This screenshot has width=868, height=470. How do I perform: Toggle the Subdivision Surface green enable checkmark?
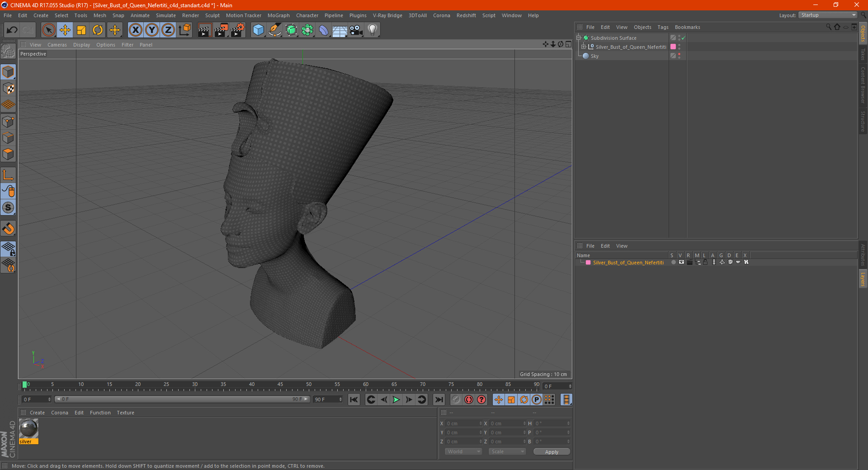pyautogui.click(x=684, y=38)
